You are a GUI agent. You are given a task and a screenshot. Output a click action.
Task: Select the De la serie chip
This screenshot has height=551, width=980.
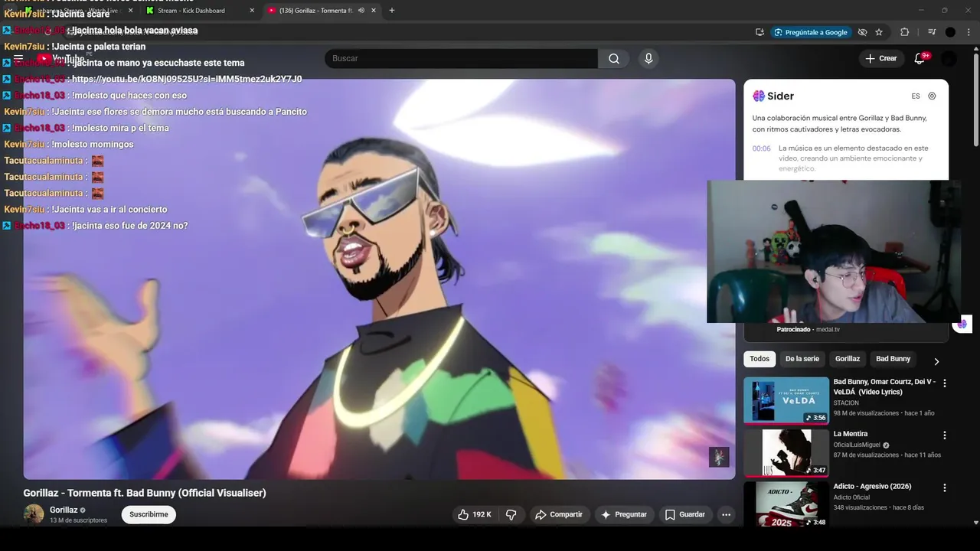[802, 359]
